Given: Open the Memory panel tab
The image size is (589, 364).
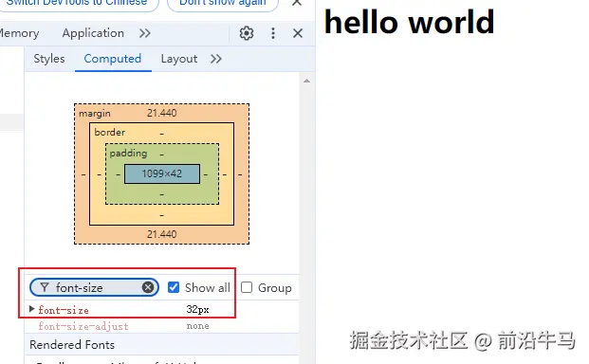Looking at the screenshot, I should (19, 33).
